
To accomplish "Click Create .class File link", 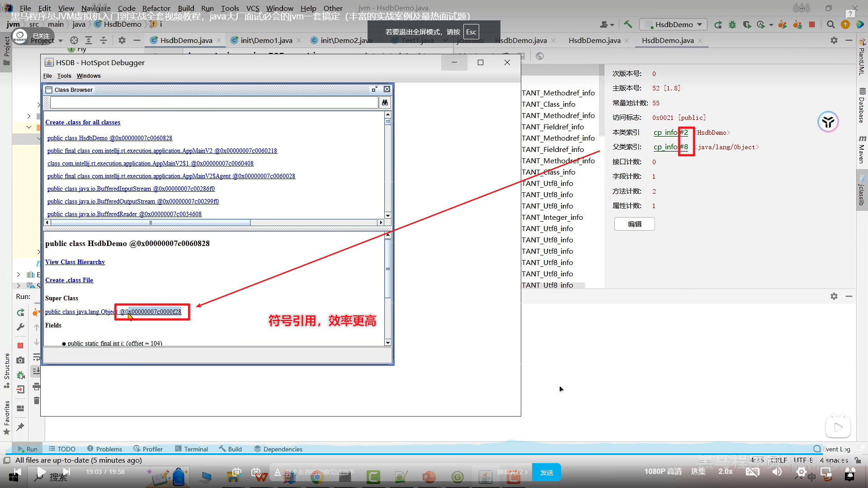I will click(x=69, y=280).
